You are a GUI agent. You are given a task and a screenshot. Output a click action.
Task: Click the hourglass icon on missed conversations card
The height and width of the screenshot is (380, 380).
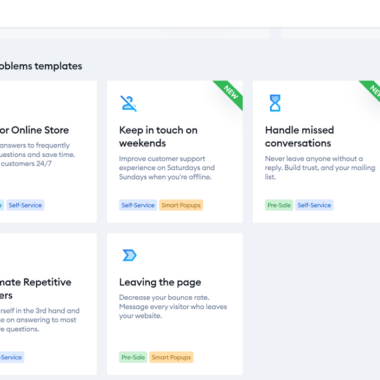pos(275,103)
